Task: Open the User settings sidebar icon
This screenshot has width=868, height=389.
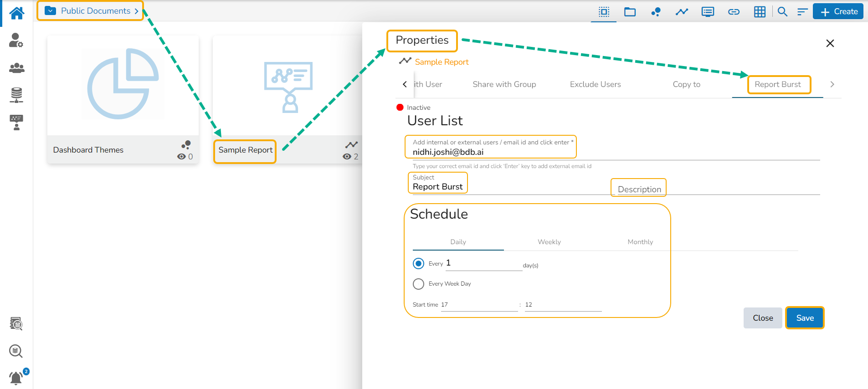Action: [16, 40]
